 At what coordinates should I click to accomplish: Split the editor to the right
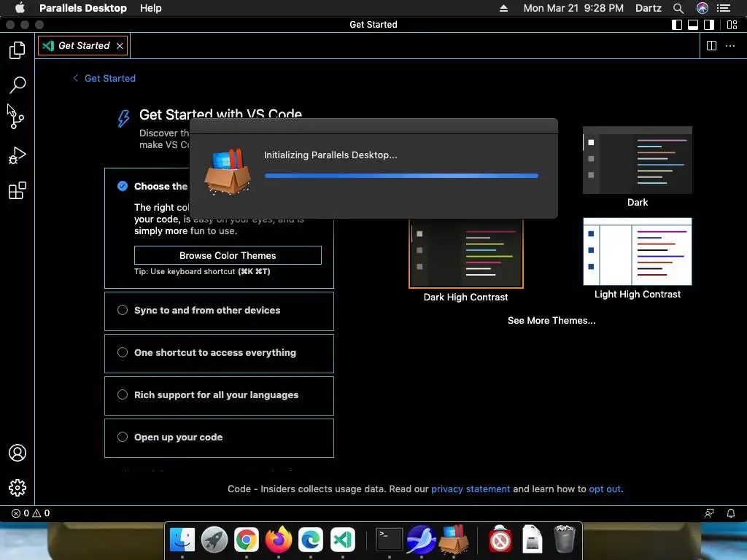711,46
